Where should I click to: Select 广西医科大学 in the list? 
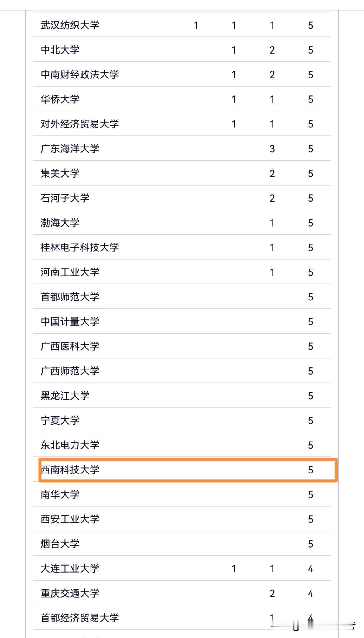point(70,346)
